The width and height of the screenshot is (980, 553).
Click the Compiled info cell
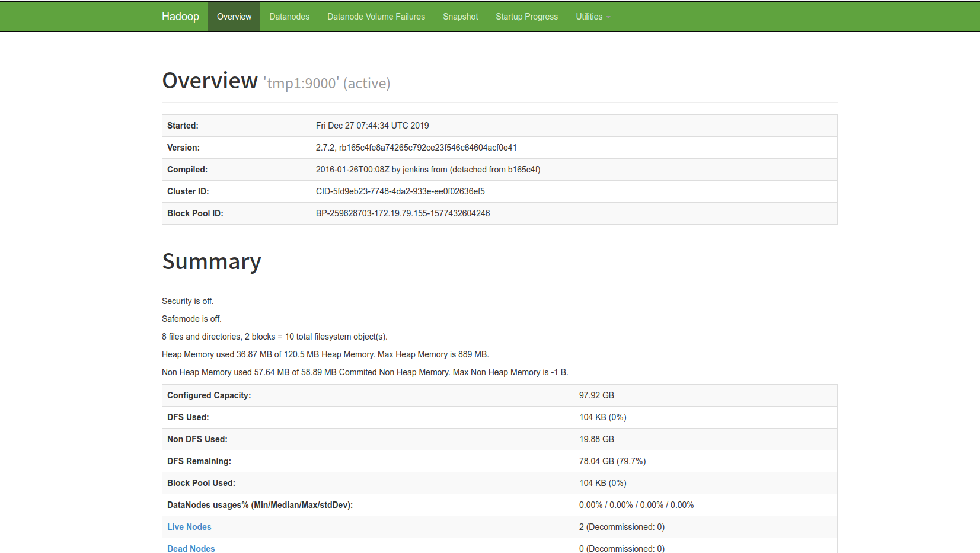(427, 169)
